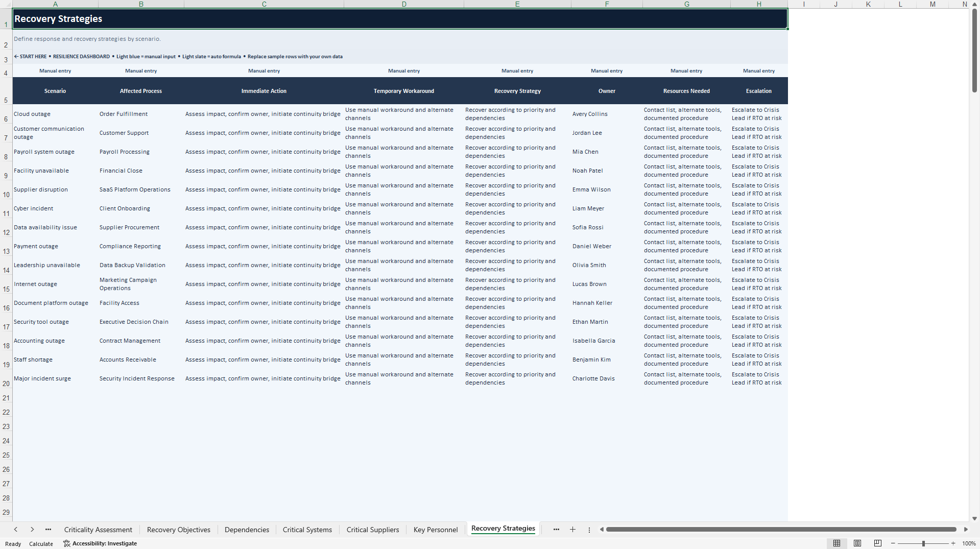Select the Avery Collins owner cell
This screenshot has width=980, height=549.
tap(607, 114)
